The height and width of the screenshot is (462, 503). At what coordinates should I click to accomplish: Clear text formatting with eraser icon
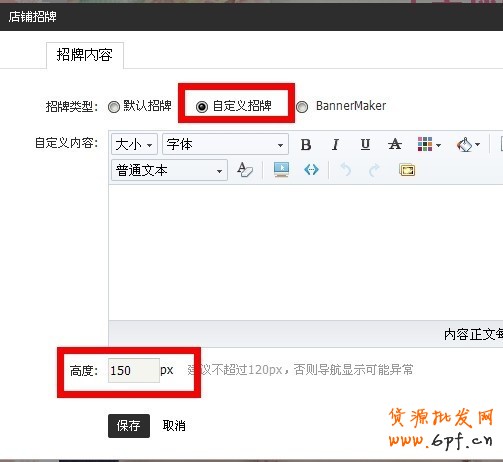tap(245, 170)
